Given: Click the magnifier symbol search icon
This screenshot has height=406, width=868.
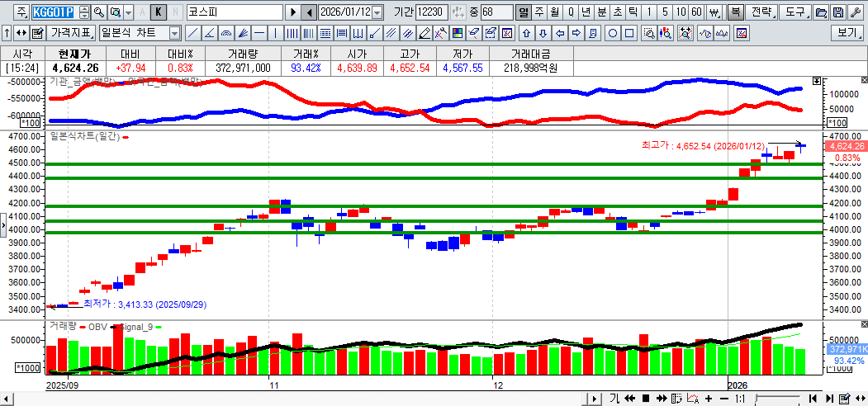Looking at the screenshot, I should 98,12.
